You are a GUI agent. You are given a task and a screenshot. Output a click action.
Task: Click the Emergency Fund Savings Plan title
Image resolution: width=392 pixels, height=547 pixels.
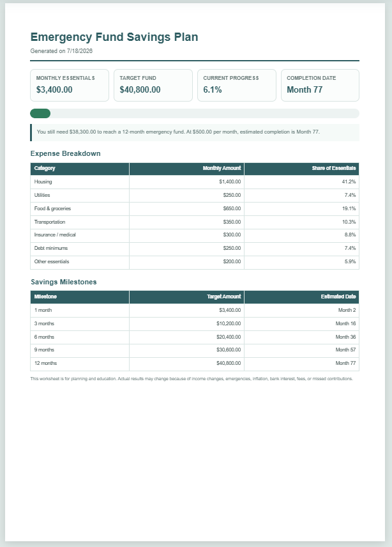(x=114, y=37)
